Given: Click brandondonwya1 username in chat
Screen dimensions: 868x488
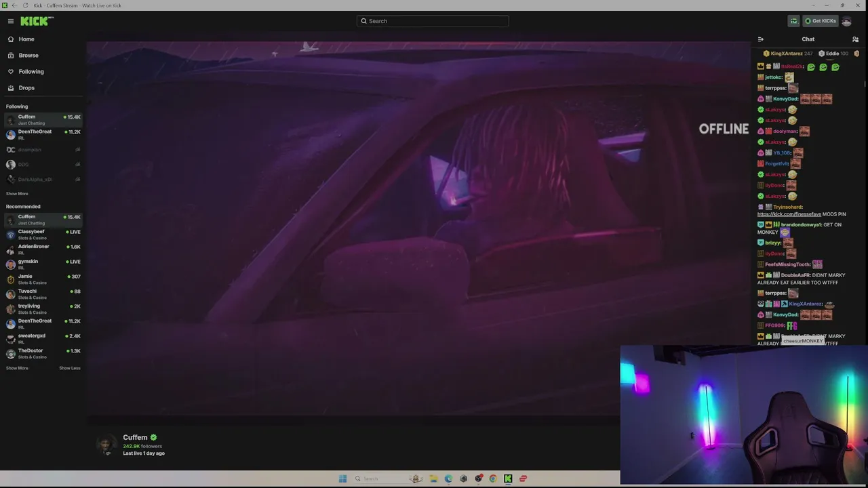Looking at the screenshot, I should (x=801, y=224).
